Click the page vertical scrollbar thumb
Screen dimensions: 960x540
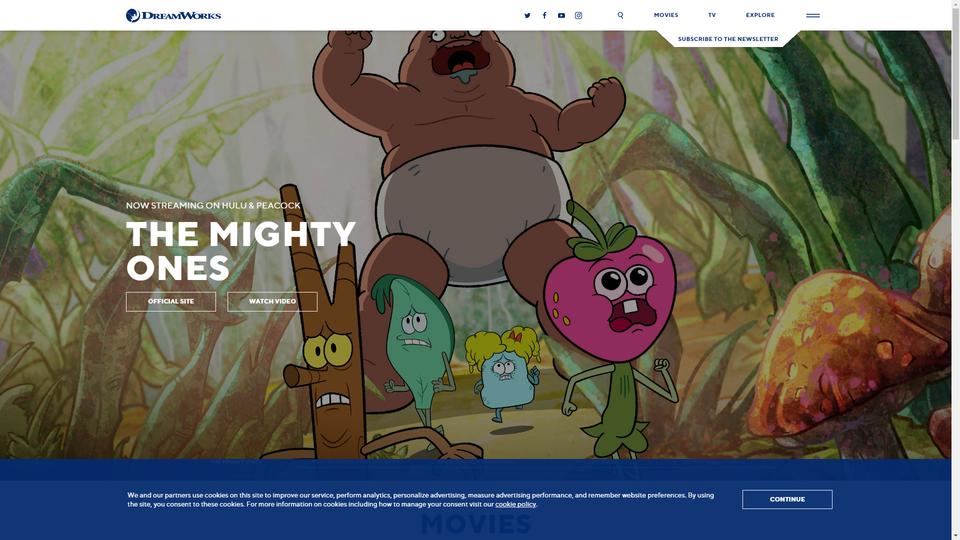956,73
